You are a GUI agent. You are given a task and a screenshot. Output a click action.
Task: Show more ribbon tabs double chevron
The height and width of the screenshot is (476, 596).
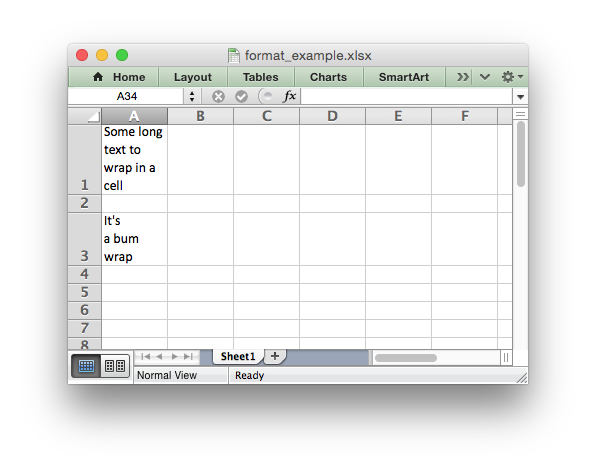tap(462, 77)
